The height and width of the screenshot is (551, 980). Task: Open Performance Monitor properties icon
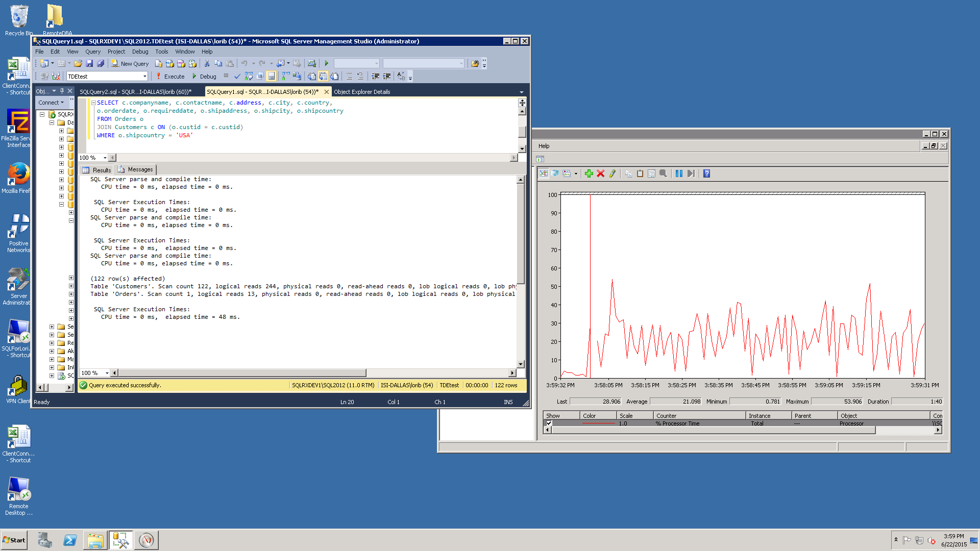coord(651,173)
